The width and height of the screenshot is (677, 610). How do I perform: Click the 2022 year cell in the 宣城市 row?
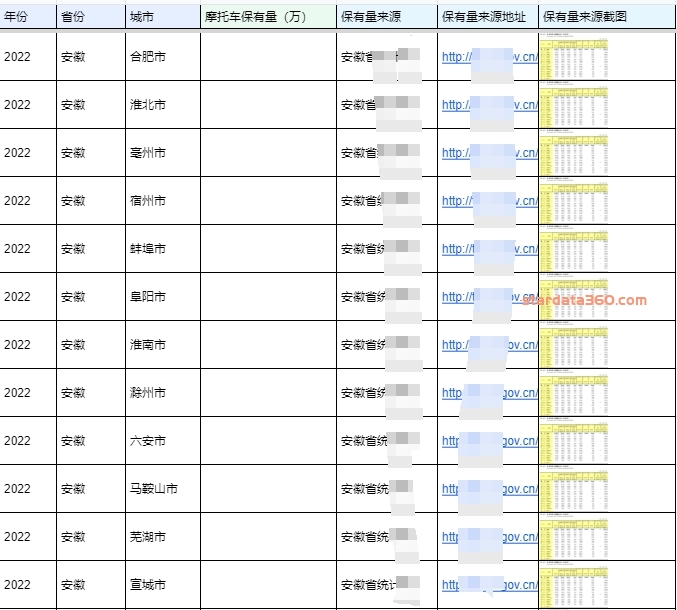tap(18, 585)
